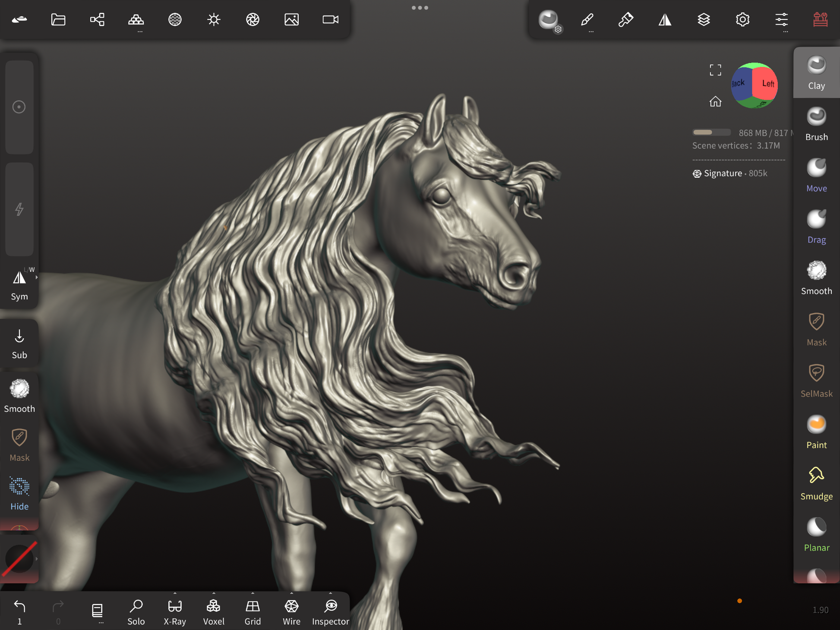The image size is (840, 630).
Task: Expand the material sphere side arrow
Action: [37, 559]
